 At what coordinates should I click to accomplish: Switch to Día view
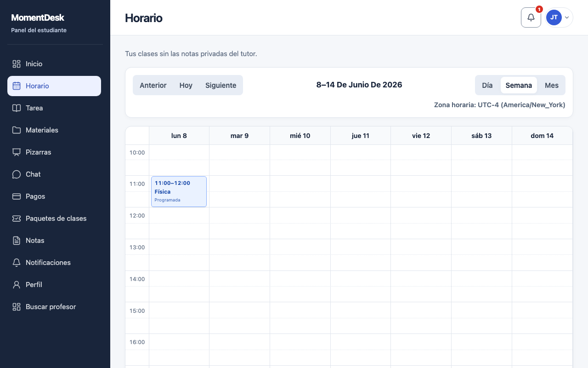487,85
